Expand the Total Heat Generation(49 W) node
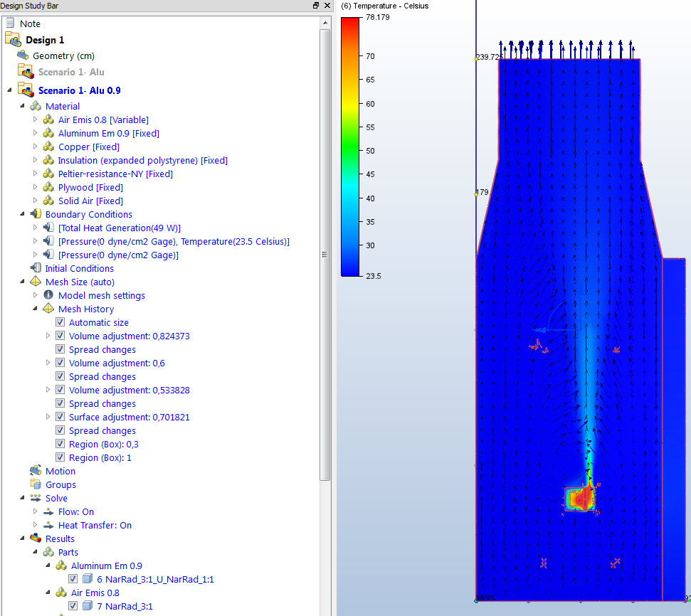The height and width of the screenshot is (616, 691). [x=36, y=228]
